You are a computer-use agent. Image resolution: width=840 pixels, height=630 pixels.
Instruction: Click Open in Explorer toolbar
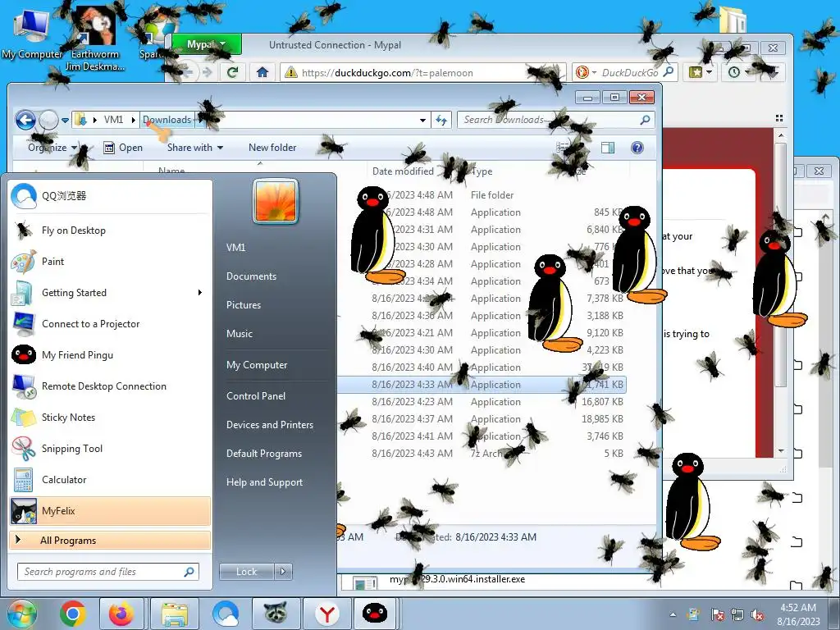pyautogui.click(x=123, y=148)
